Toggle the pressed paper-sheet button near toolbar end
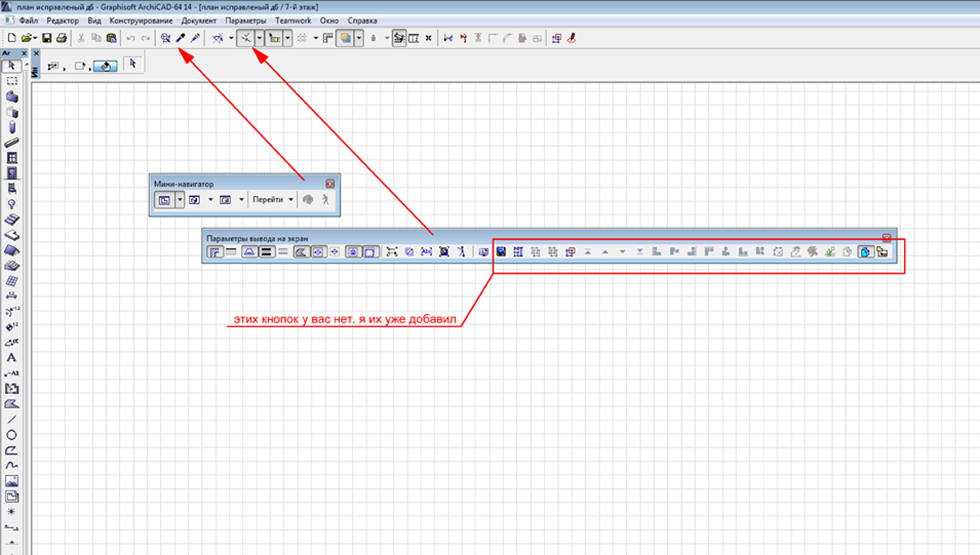This screenshot has height=555, width=980. [866, 251]
